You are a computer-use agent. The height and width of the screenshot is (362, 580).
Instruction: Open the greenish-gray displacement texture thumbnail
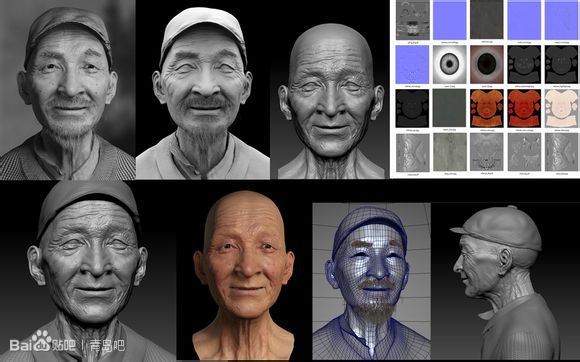tap(449, 152)
